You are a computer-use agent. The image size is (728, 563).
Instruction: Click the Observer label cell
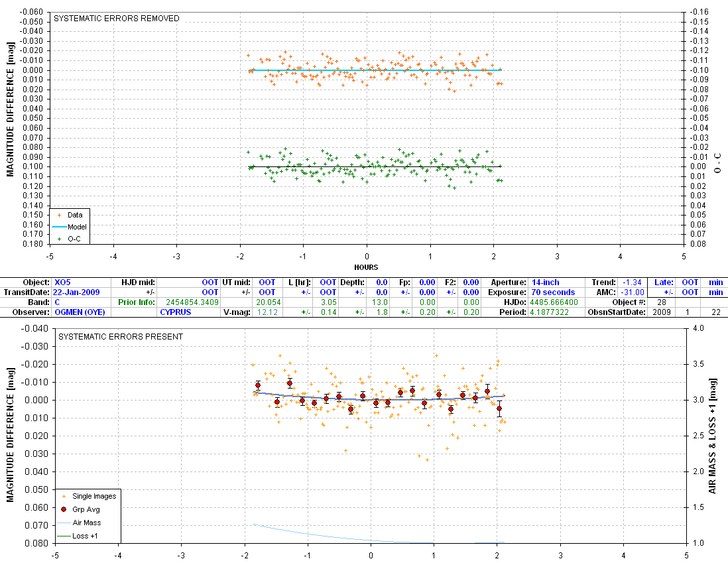[x=30, y=312]
